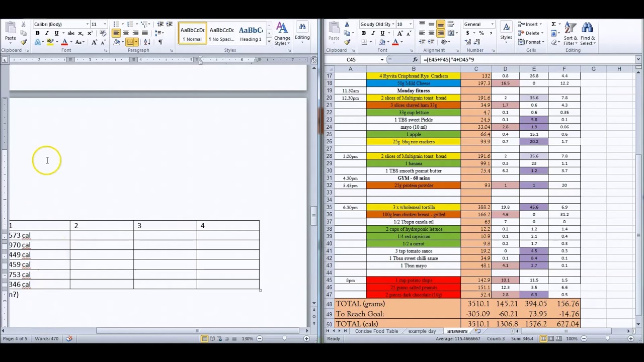Toggle Bold in Word's Font group
This screenshot has height=362, width=644.
(x=37, y=33)
